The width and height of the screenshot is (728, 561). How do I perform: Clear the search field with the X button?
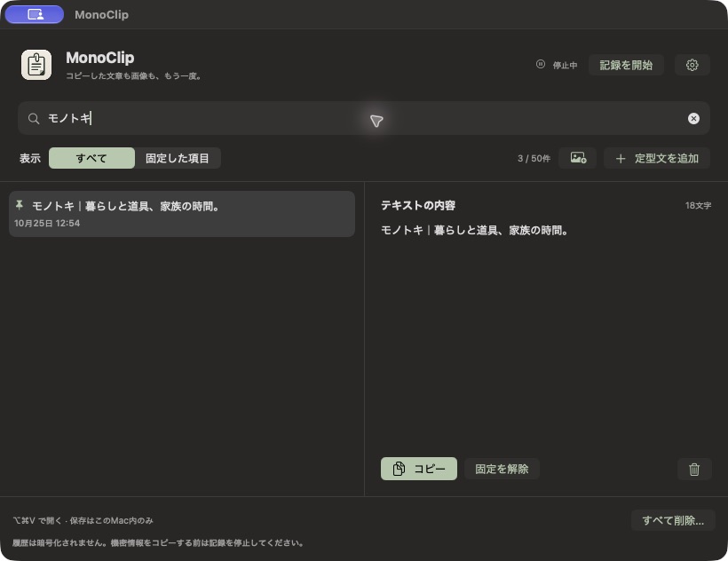coord(693,119)
